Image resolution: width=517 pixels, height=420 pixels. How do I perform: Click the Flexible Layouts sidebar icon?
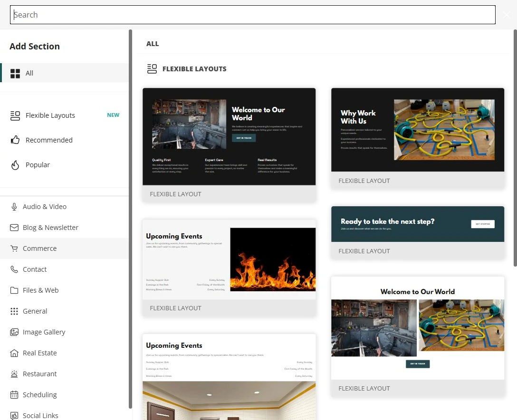(15, 115)
